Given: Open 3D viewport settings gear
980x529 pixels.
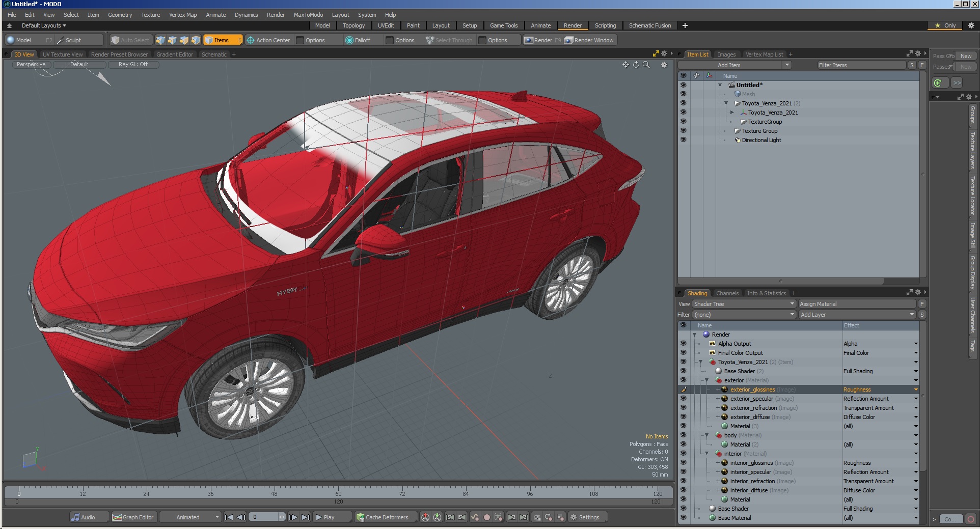Looking at the screenshot, I should pyautogui.click(x=664, y=65).
